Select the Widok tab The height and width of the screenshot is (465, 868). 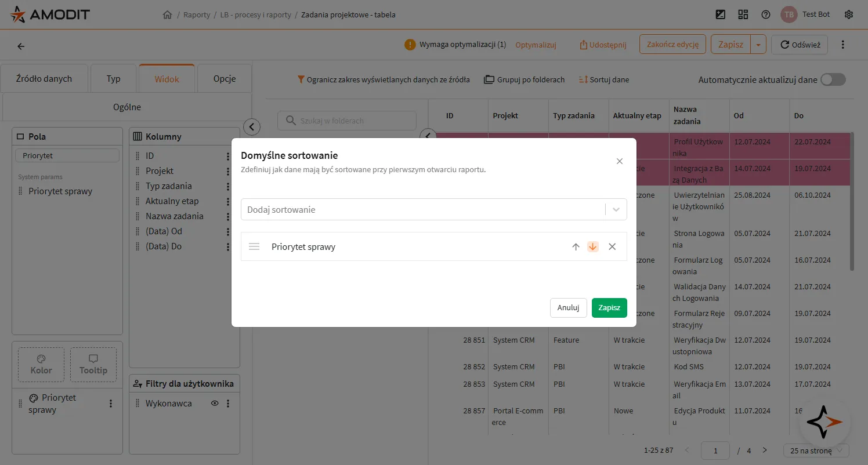(x=167, y=78)
